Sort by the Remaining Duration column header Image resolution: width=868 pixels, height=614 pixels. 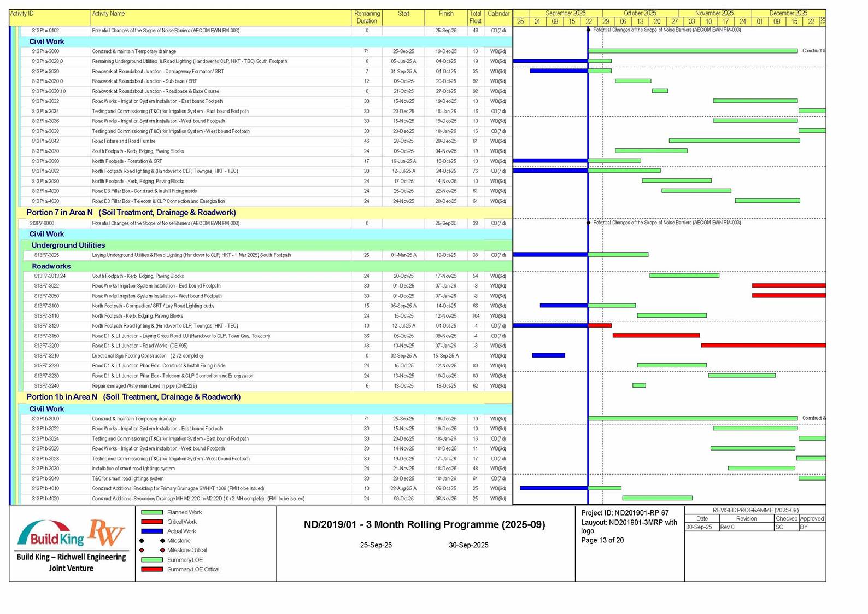(x=367, y=17)
